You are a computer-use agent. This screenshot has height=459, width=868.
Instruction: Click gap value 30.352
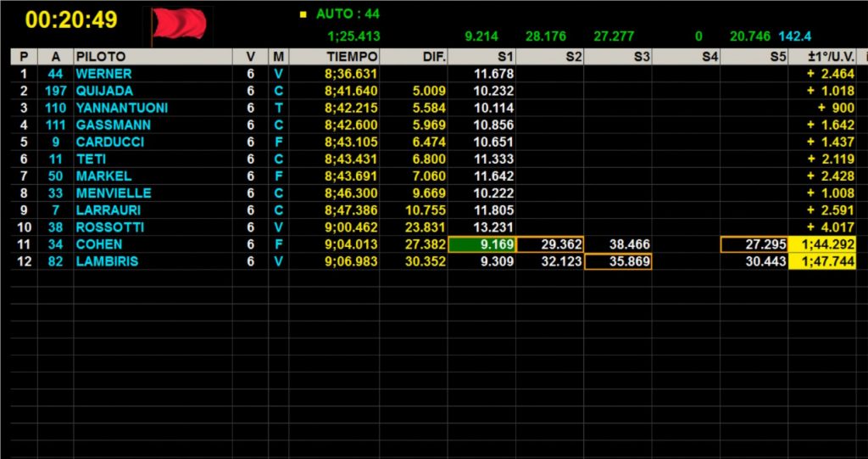(x=426, y=261)
